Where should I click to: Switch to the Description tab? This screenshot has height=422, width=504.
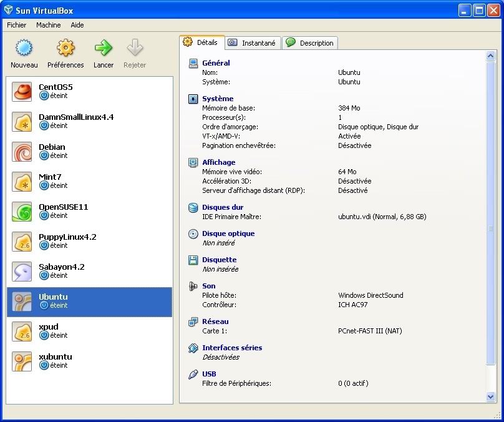pyautogui.click(x=310, y=43)
